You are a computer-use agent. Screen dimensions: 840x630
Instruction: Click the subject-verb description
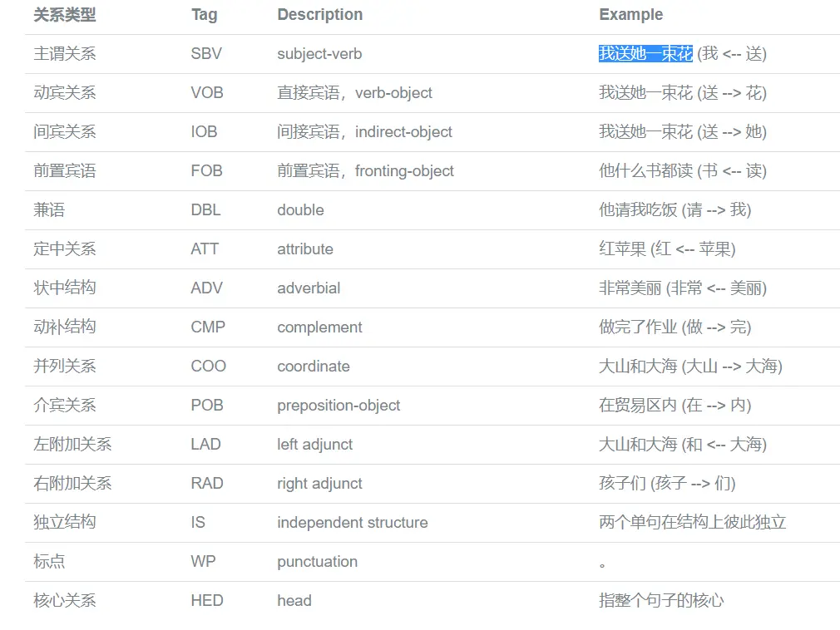[x=319, y=53]
